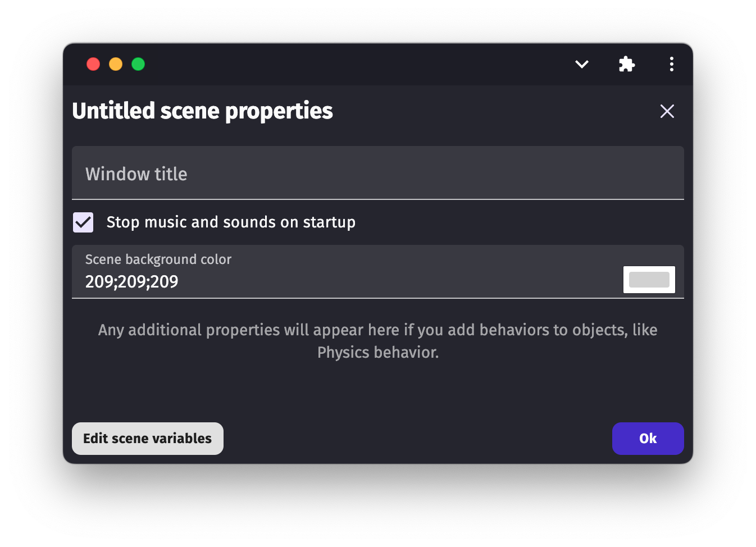Confirm with the Ok button
756x547 pixels.
[x=648, y=439]
